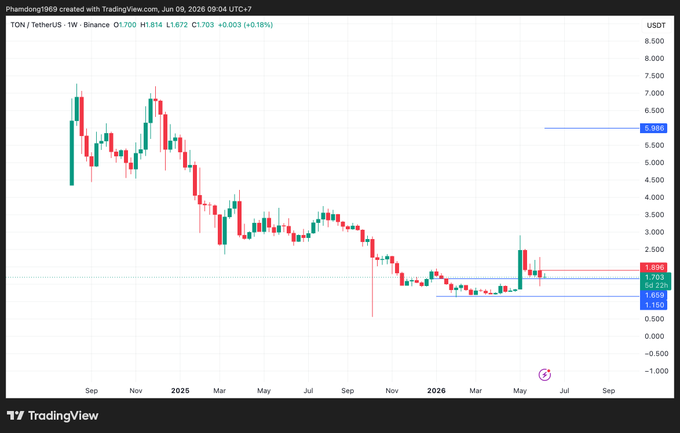The height and width of the screenshot is (433, 680).
Task: Click the O1.700 open value in header
Action: (125, 25)
